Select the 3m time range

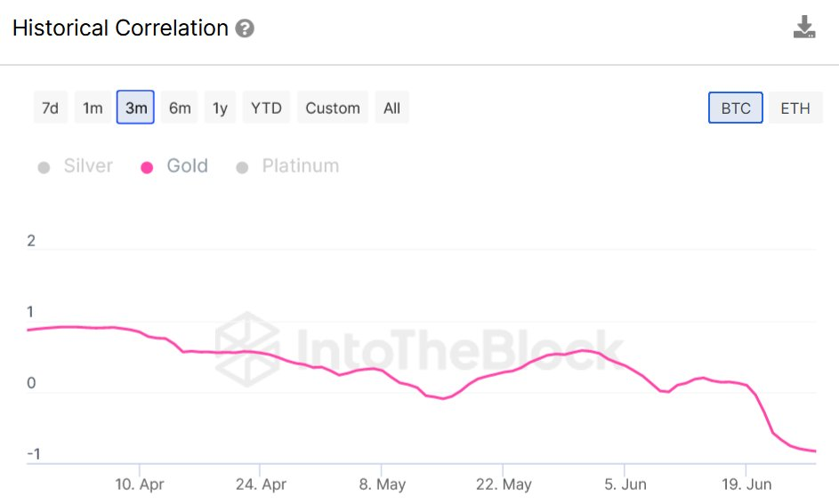coord(135,108)
